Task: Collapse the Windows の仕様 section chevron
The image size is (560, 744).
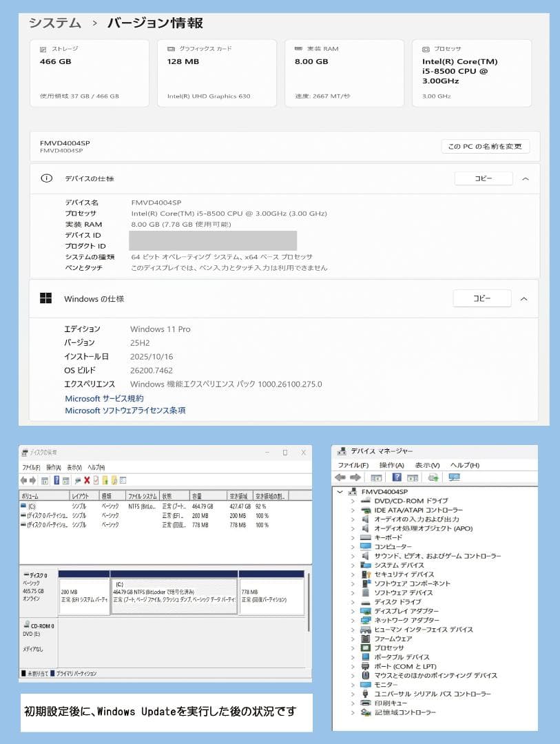Action: coord(524,299)
